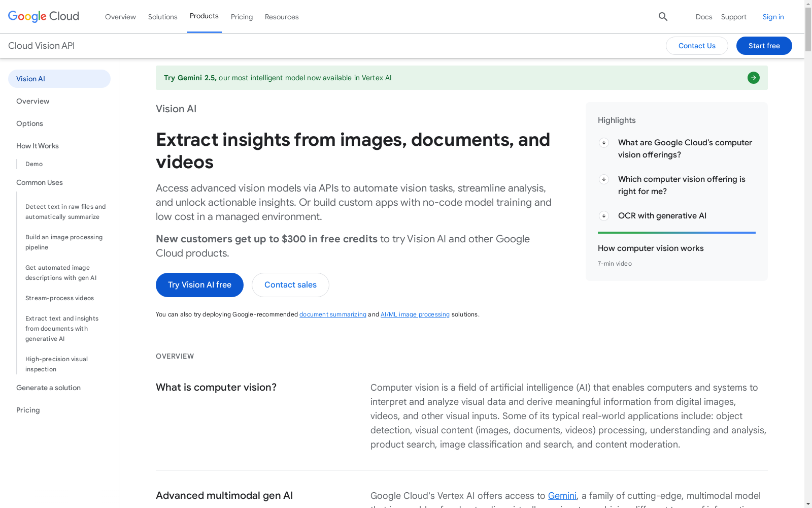The height and width of the screenshot is (508, 812).
Task: Go to Docs in the header
Action: click(704, 17)
